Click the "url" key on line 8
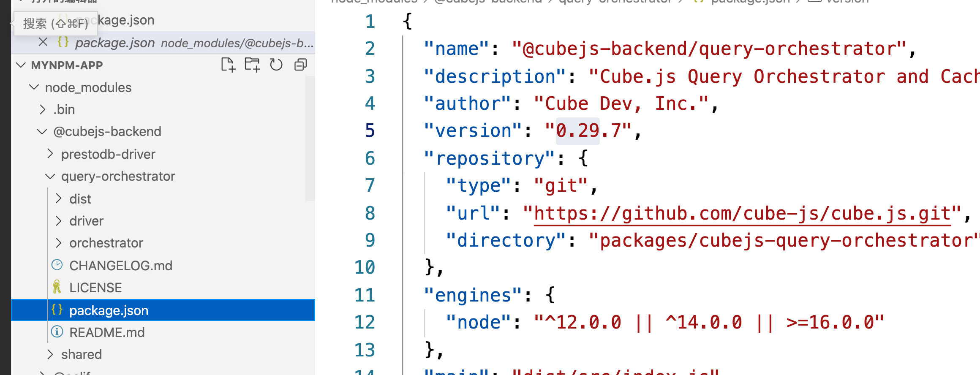This screenshot has width=980, height=375. 473,214
